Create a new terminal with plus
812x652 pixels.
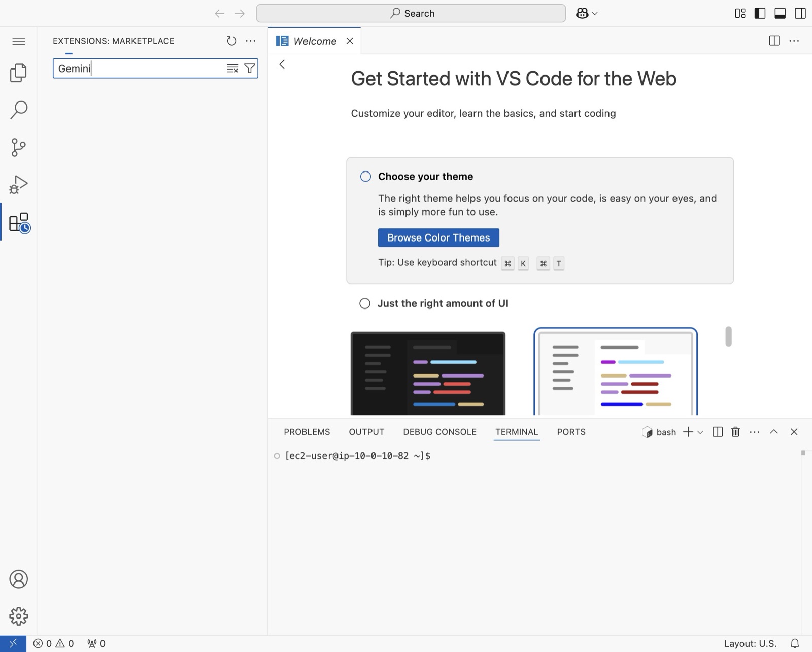[688, 432]
